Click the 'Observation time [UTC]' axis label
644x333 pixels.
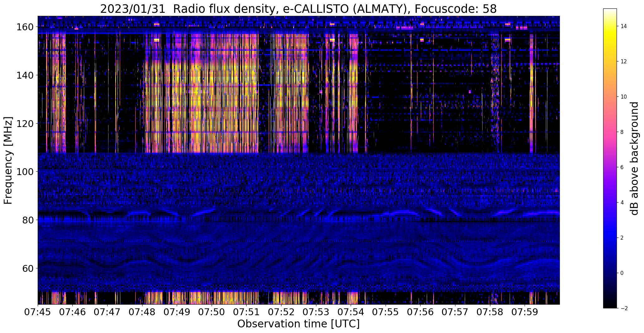(298, 324)
